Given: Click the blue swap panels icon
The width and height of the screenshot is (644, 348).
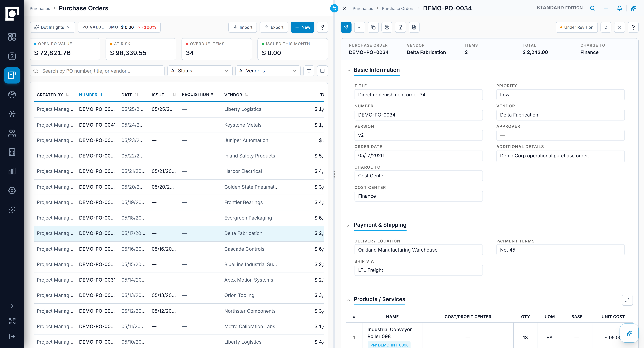Looking at the screenshot, I should 334,8.
